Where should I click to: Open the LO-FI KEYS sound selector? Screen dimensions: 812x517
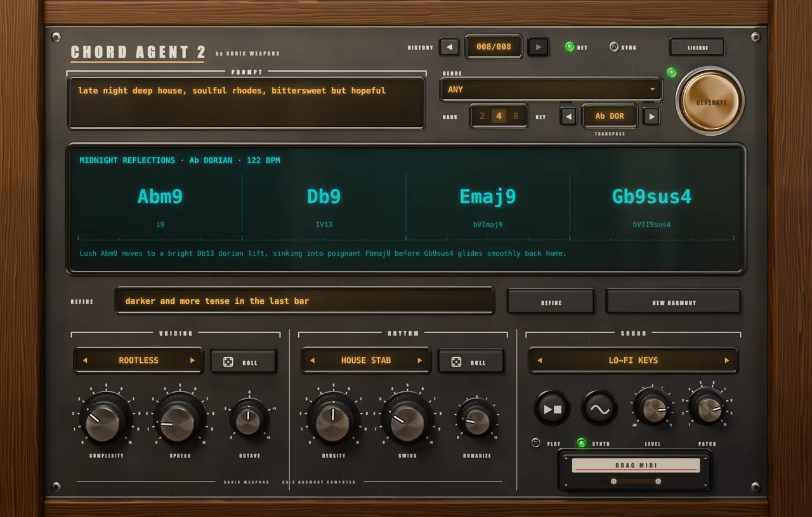(x=634, y=360)
